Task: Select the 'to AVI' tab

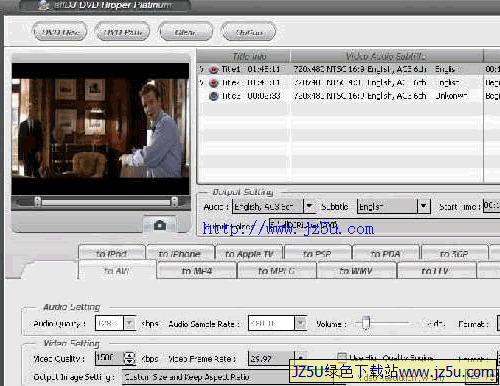Action: pos(117,270)
